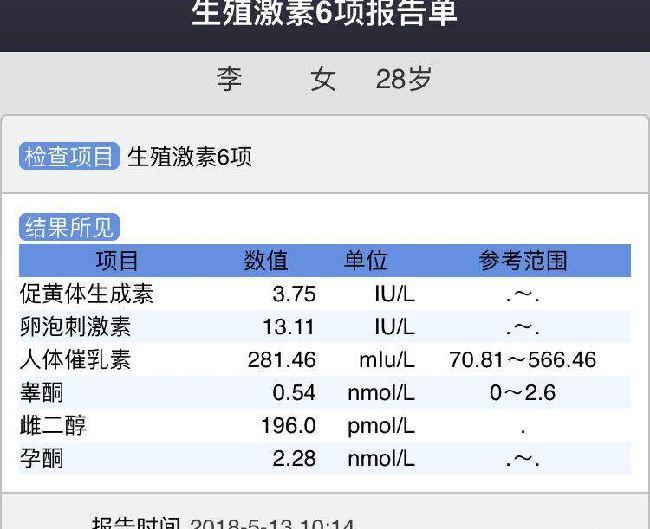Click the 生殖激素6项 exam item text

[x=189, y=157]
